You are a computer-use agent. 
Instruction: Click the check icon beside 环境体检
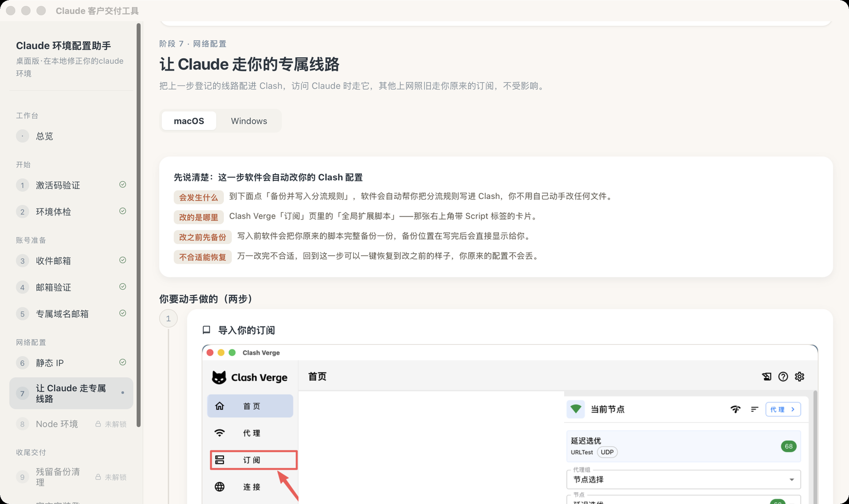point(123,211)
